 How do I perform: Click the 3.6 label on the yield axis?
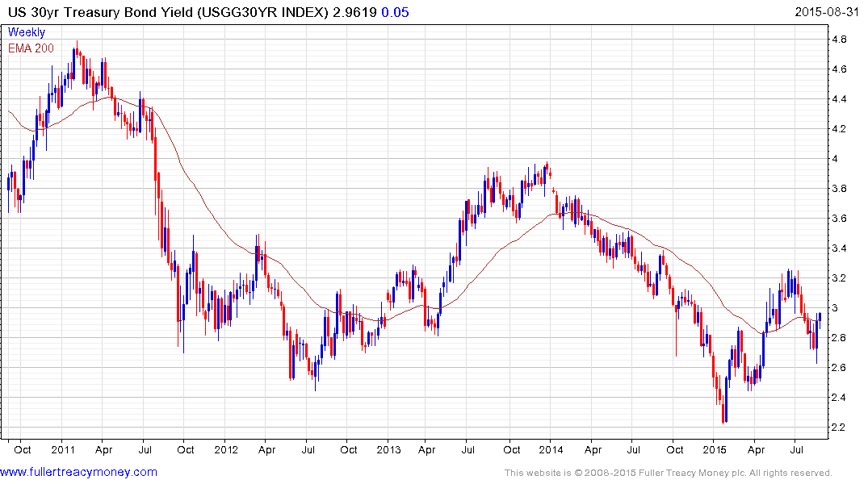click(x=839, y=219)
